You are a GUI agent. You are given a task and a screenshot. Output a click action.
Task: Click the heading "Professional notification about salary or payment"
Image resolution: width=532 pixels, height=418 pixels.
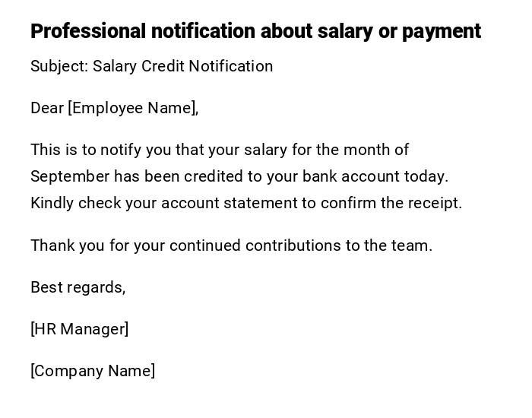[255, 31]
